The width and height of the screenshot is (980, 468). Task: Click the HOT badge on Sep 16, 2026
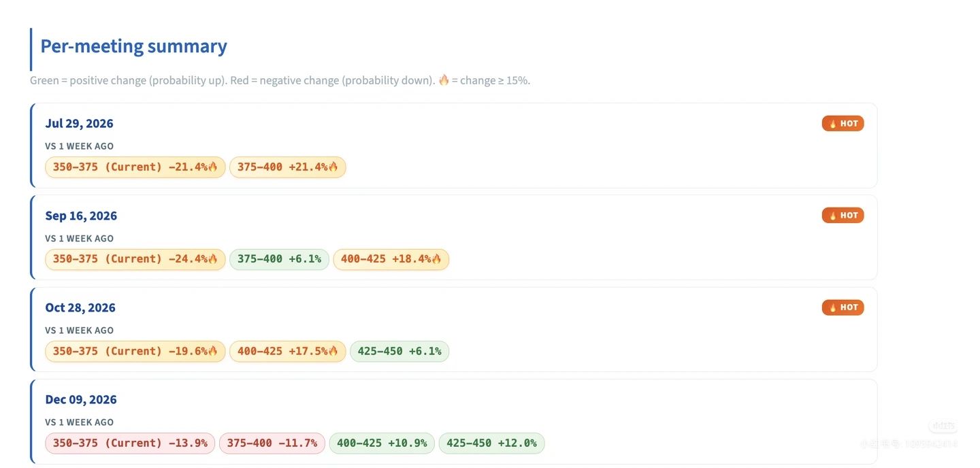tap(843, 215)
